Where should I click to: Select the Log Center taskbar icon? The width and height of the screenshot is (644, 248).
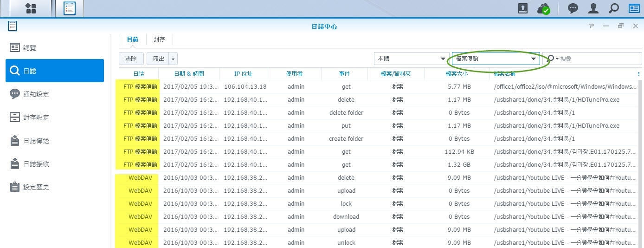tap(69, 8)
